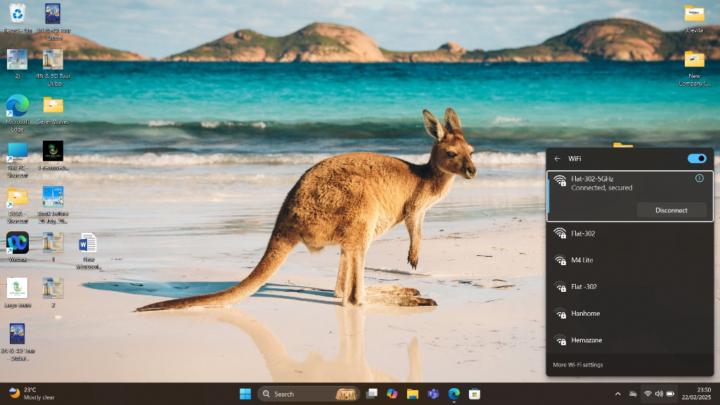The height and width of the screenshot is (405, 720).
Task: Choose the M4 Lite network
Action: [582, 260]
